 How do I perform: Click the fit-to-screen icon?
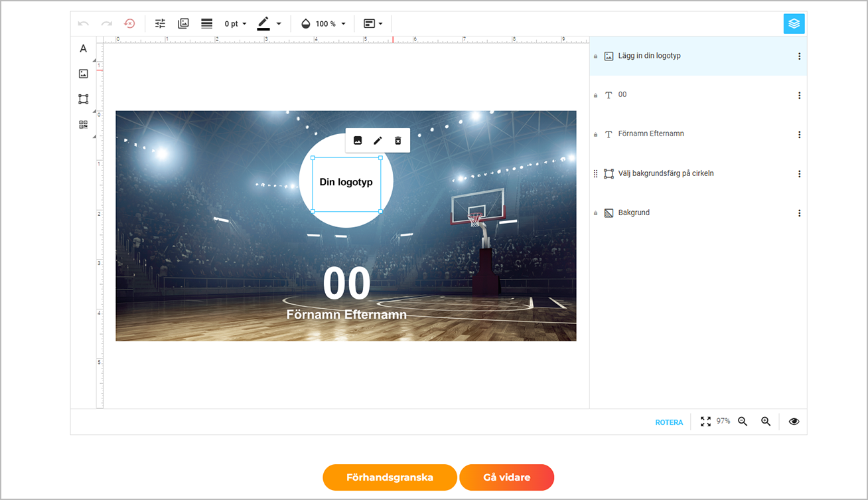pos(705,422)
